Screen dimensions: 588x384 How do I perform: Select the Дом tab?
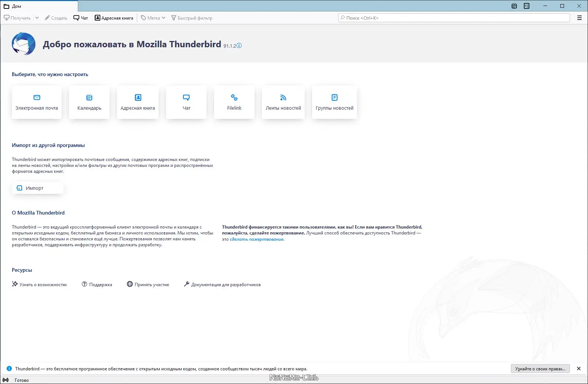39,6
